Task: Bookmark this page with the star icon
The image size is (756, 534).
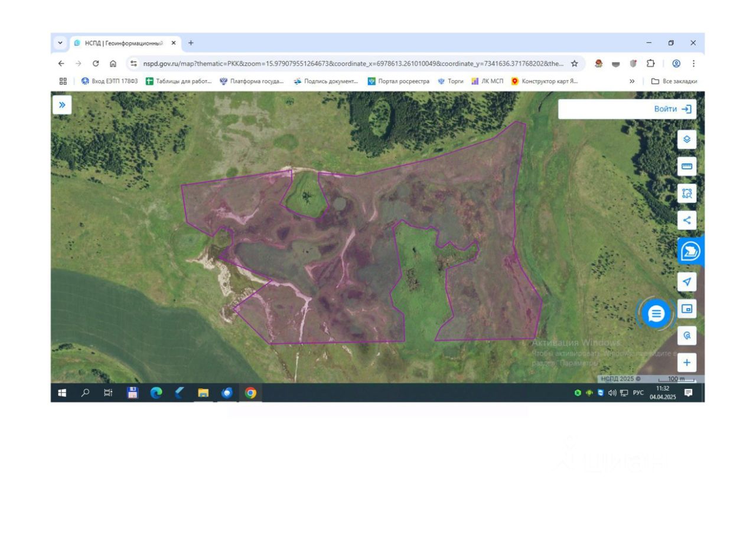Action: click(x=574, y=64)
